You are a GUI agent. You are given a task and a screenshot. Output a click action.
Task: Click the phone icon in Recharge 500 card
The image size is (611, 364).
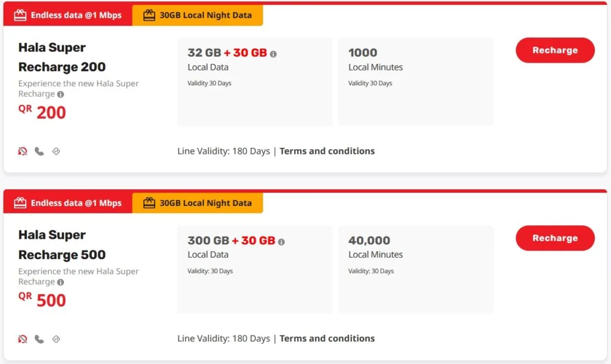tap(39, 340)
